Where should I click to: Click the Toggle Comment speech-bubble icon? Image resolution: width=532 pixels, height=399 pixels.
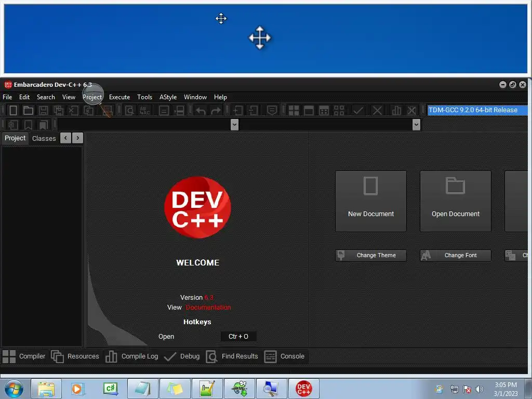pos(272,110)
